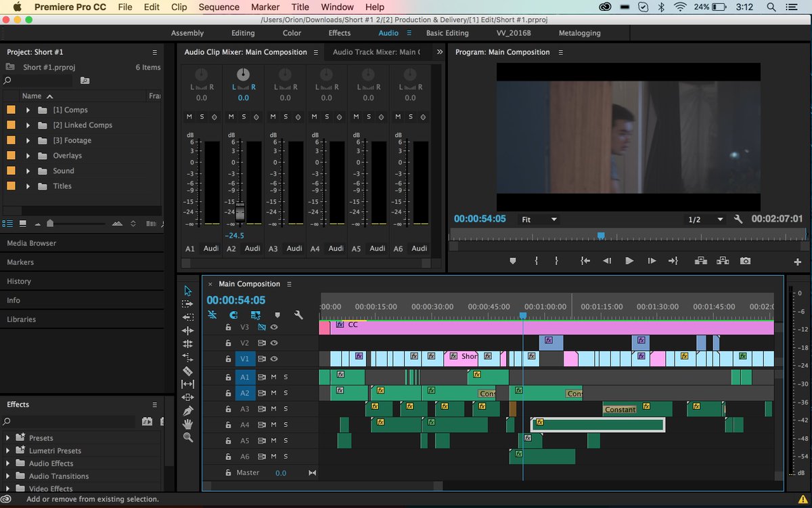Click the Export Frame camera icon

745,261
